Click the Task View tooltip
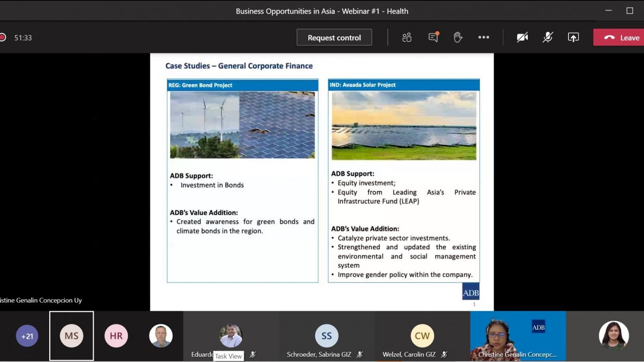Viewport: 644px width, 362px height. [x=228, y=356]
